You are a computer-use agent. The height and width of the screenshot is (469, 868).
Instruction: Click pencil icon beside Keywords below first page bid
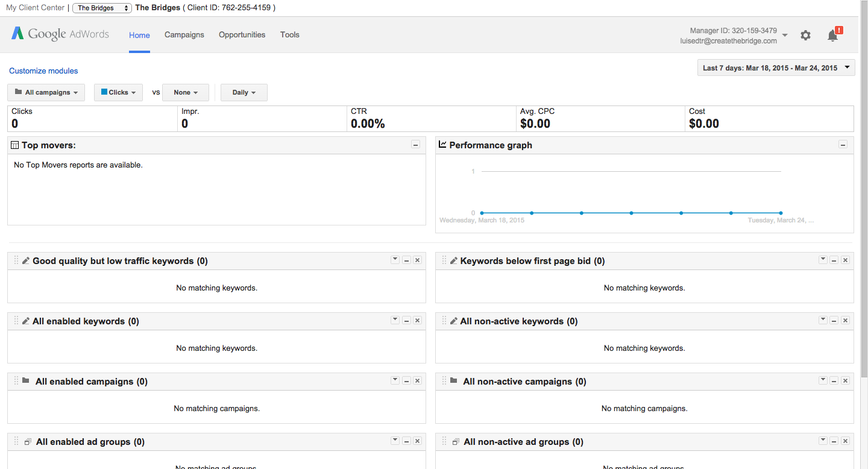tap(453, 260)
